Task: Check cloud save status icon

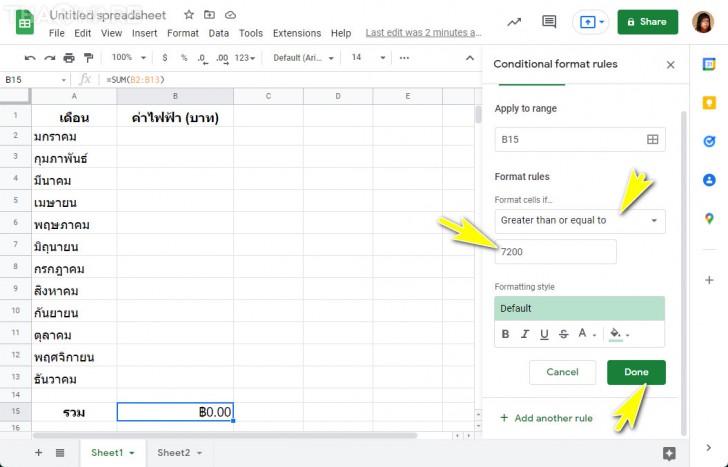Action: (x=230, y=15)
